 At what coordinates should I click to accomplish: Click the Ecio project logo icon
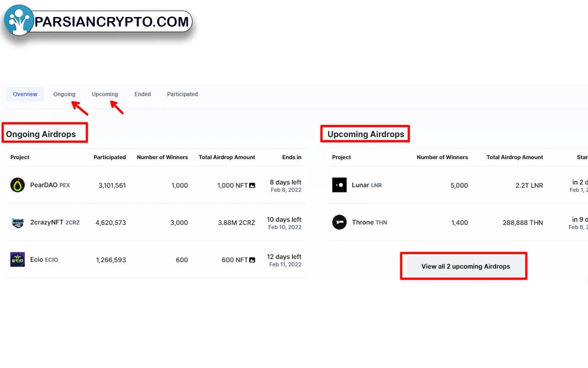click(17, 259)
